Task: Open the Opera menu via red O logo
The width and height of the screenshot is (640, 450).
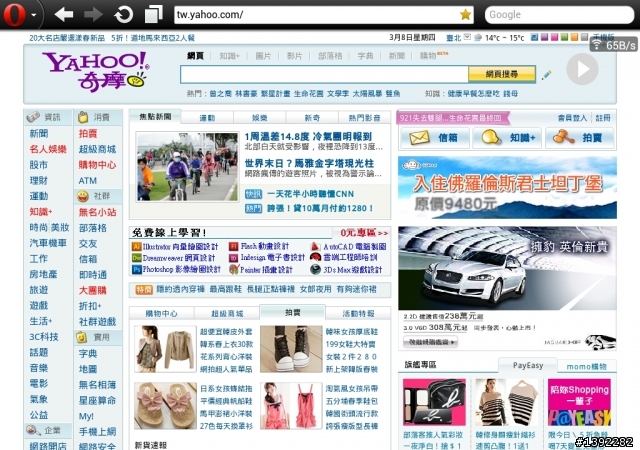Action: pyautogui.click(x=15, y=15)
